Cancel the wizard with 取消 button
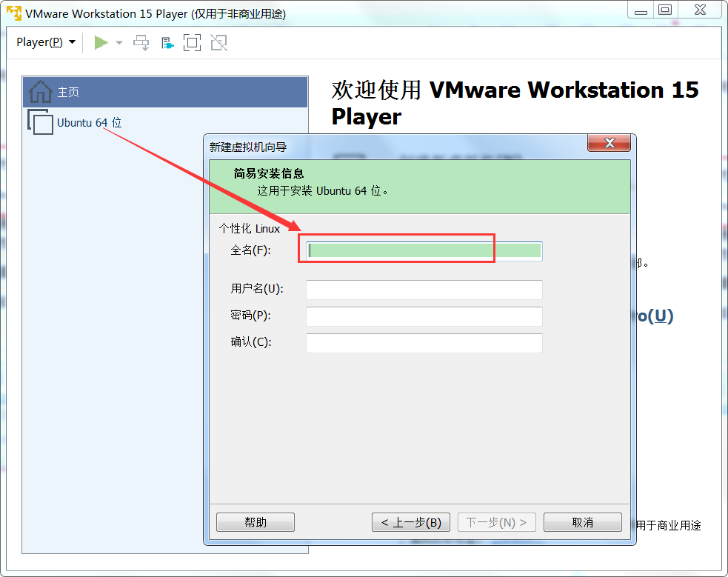The width and height of the screenshot is (728, 577). [582, 522]
